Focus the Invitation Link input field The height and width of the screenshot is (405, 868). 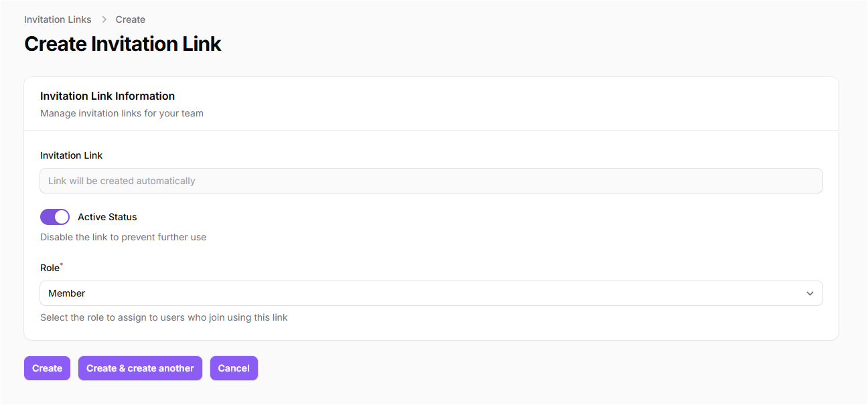click(431, 181)
